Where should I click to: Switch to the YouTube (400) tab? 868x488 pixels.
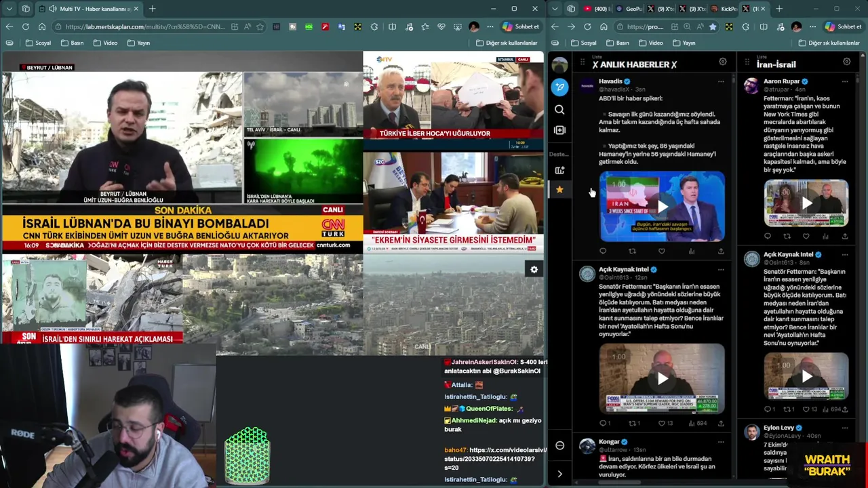[596, 9]
